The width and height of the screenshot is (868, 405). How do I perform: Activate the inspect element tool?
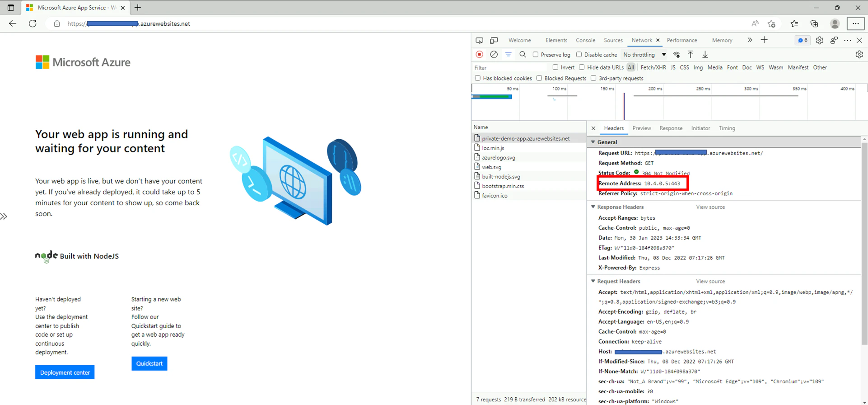coord(479,40)
